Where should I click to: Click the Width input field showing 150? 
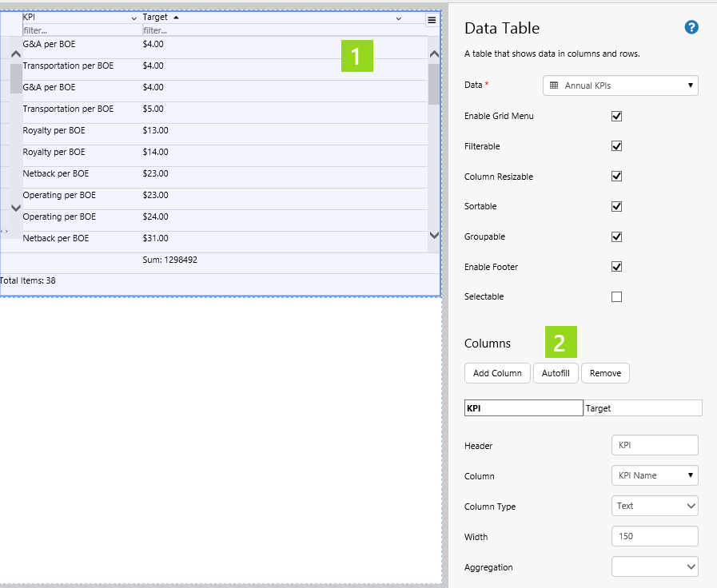655,536
